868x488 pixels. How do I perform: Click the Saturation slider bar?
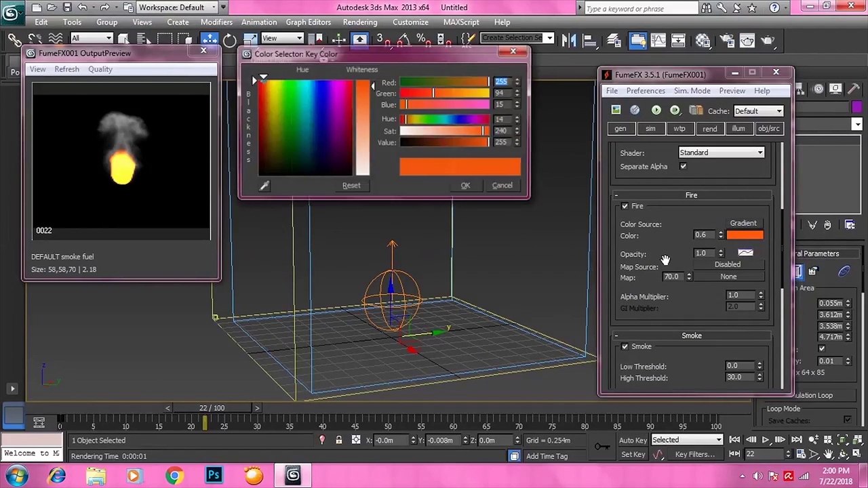[x=444, y=131]
